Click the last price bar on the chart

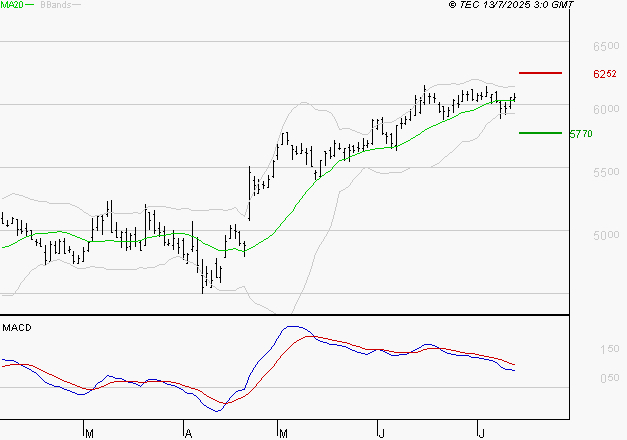515,97
